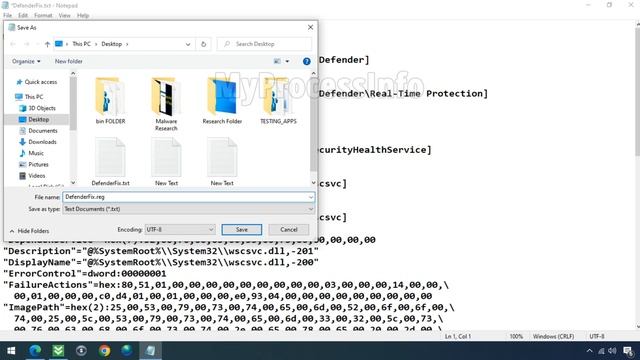Collapse folders with Hide Folders
Screen dimensions: 640x360
pos(29,231)
